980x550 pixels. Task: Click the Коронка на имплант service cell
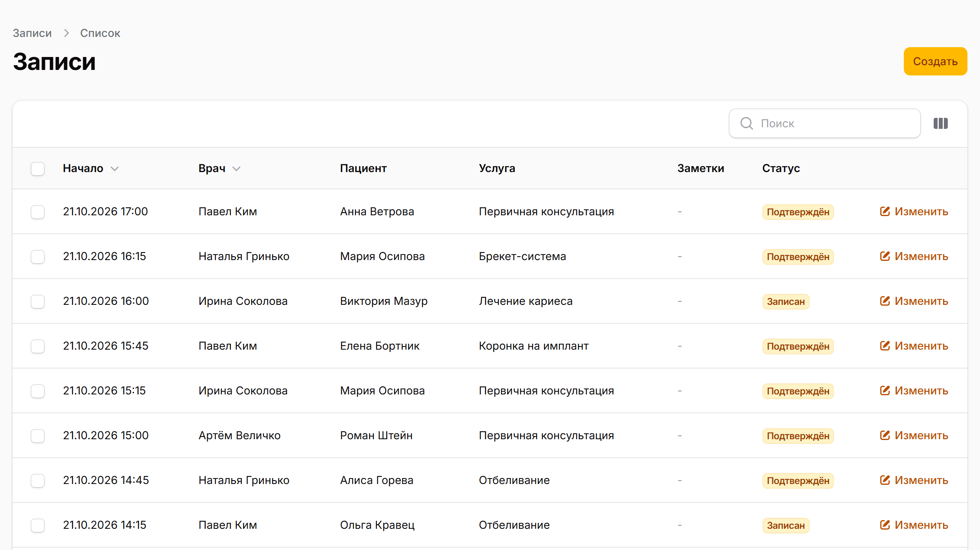pyautogui.click(x=534, y=346)
